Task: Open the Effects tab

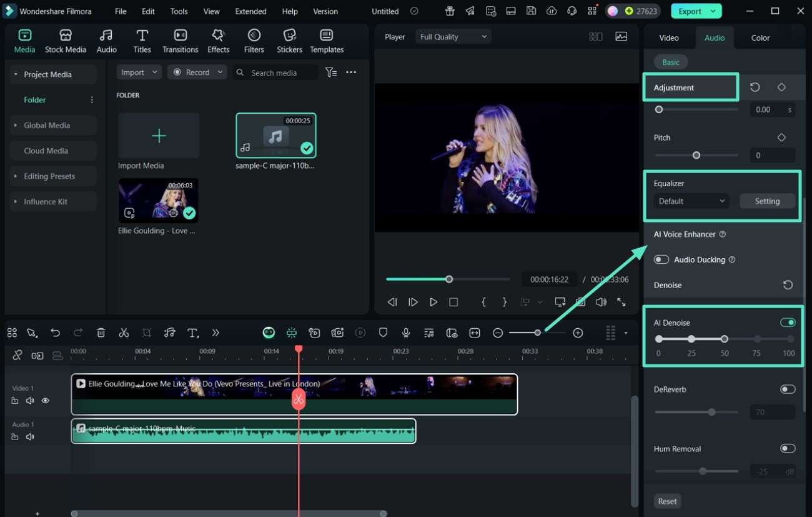Action: [218, 41]
